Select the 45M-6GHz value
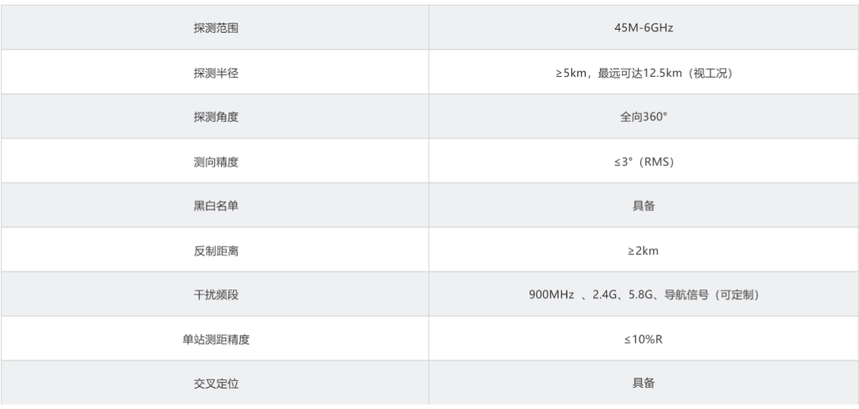The height and width of the screenshot is (409, 859). click(643, 28)
